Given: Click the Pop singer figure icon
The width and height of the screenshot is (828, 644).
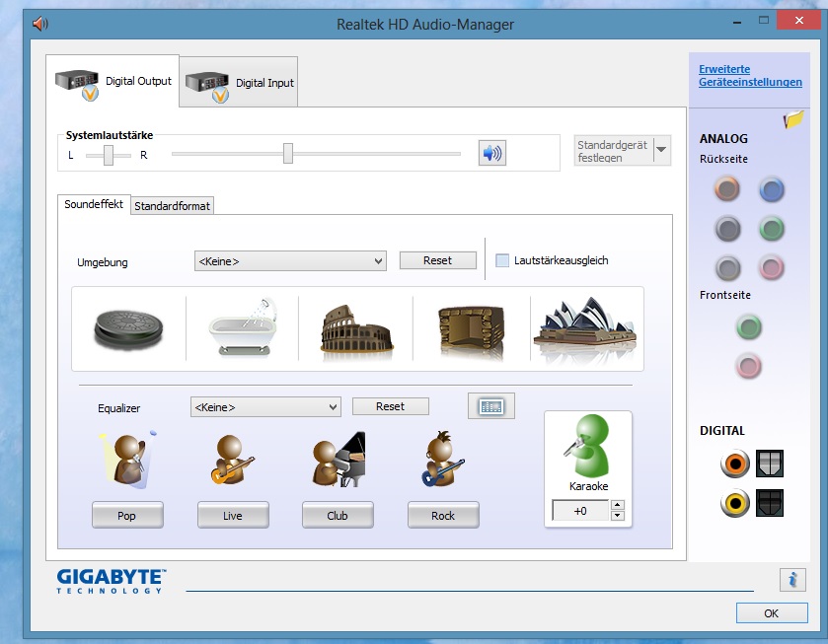Looking at the screenshot, I should coord(127,460).
